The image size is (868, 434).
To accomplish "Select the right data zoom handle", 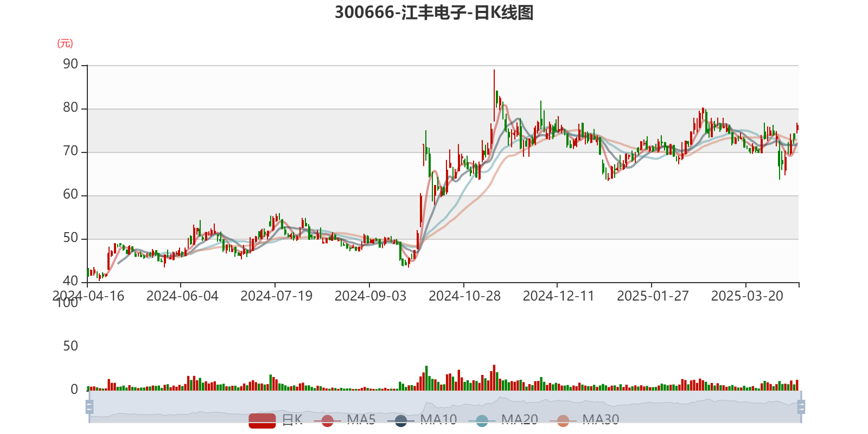I will (801, 406).
